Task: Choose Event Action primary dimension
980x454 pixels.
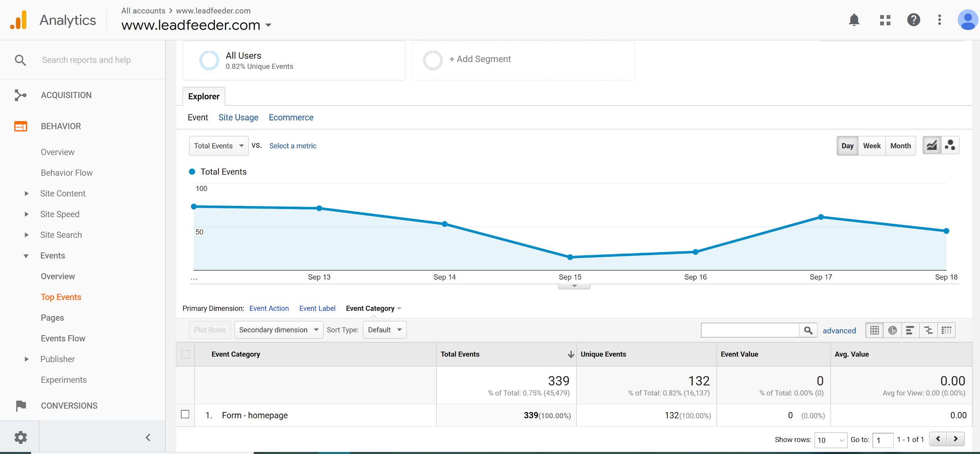Action: pyautogui.click(x=269, y=309)
